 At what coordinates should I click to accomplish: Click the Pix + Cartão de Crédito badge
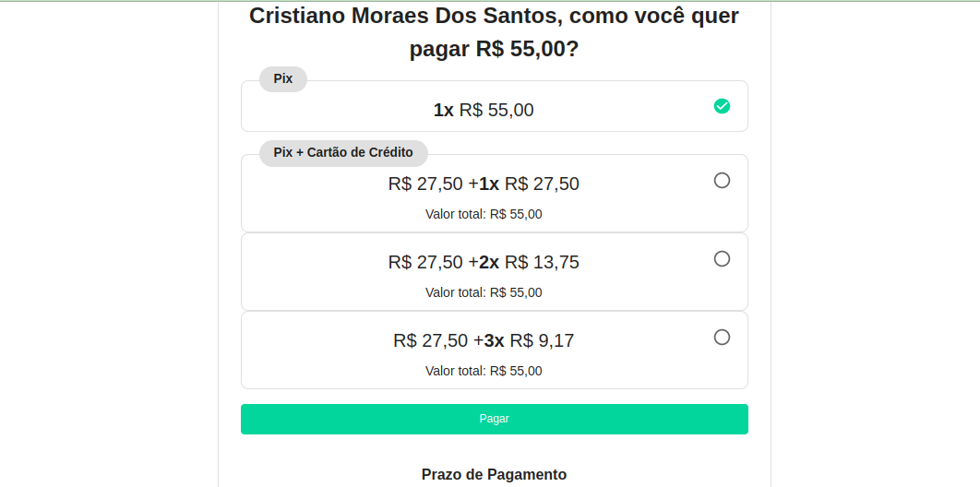click(x=343, y=153)
